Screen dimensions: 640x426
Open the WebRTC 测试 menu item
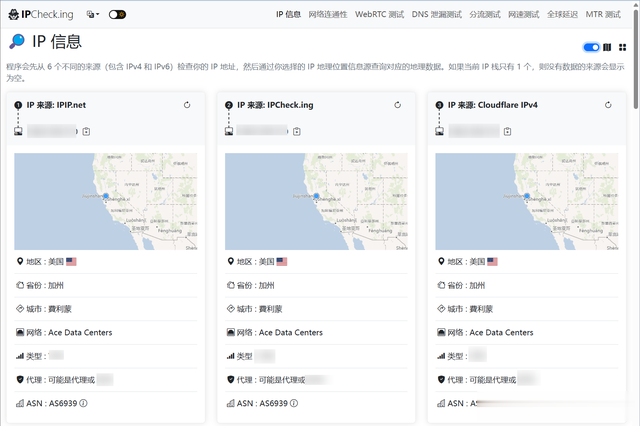click(380, 14)
